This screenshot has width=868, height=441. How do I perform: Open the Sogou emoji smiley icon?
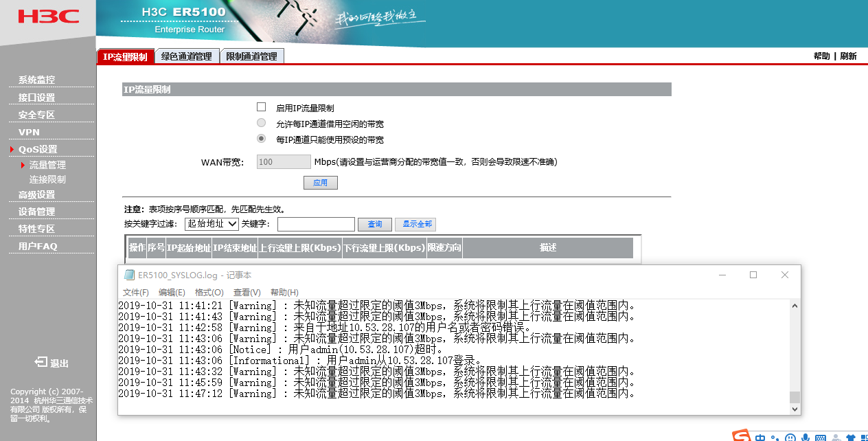[790, 438]
